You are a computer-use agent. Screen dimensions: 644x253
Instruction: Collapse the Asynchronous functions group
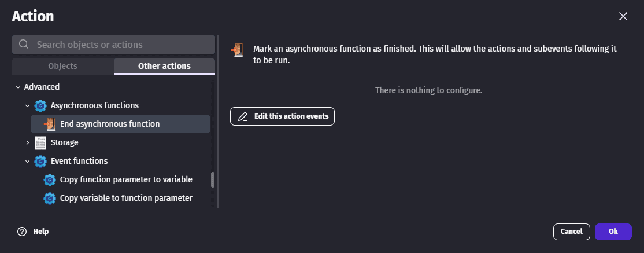(27, 105)
